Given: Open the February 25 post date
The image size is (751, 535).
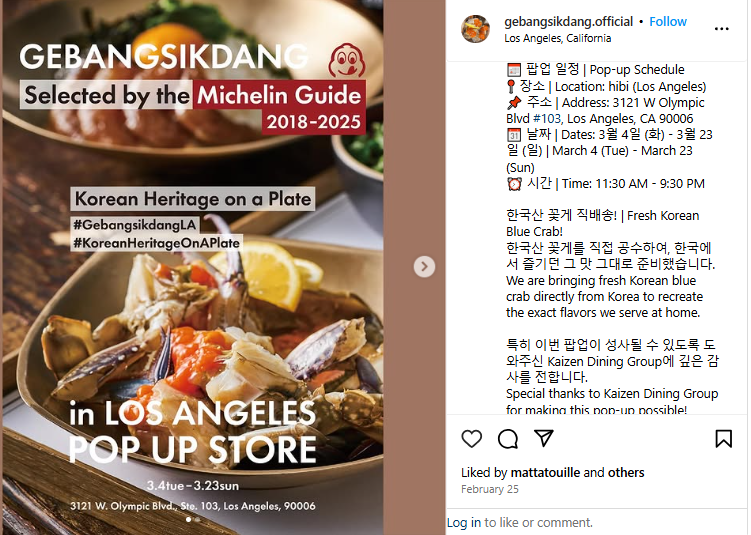Looking at the screenshot, I should (x=490, y=489).
